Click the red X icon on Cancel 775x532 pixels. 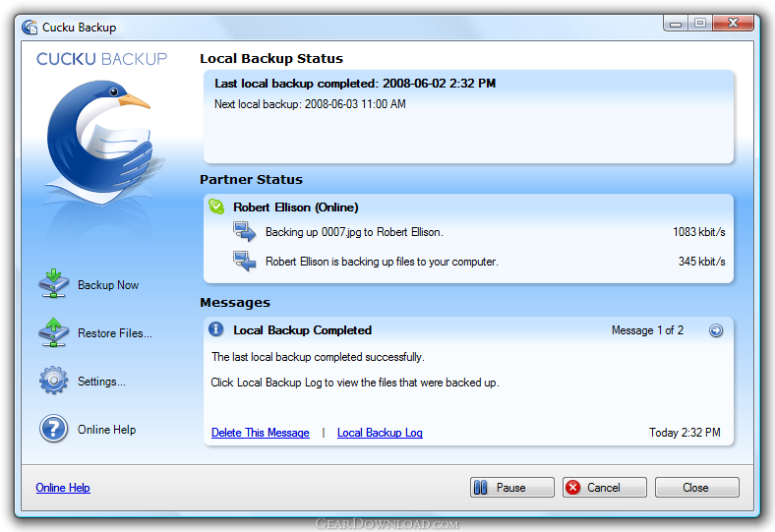click(x=572, y=488)
